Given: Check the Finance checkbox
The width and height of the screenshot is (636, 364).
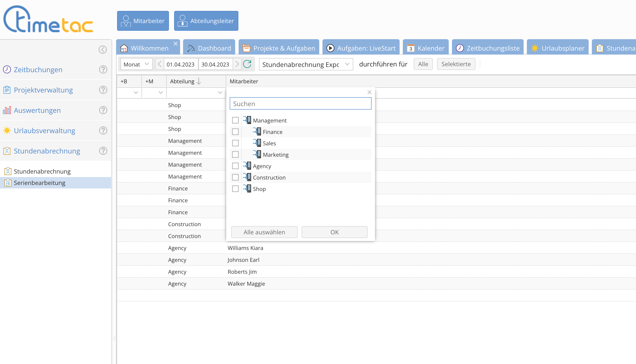Looking at the screenshot, I should pos(235,131).
